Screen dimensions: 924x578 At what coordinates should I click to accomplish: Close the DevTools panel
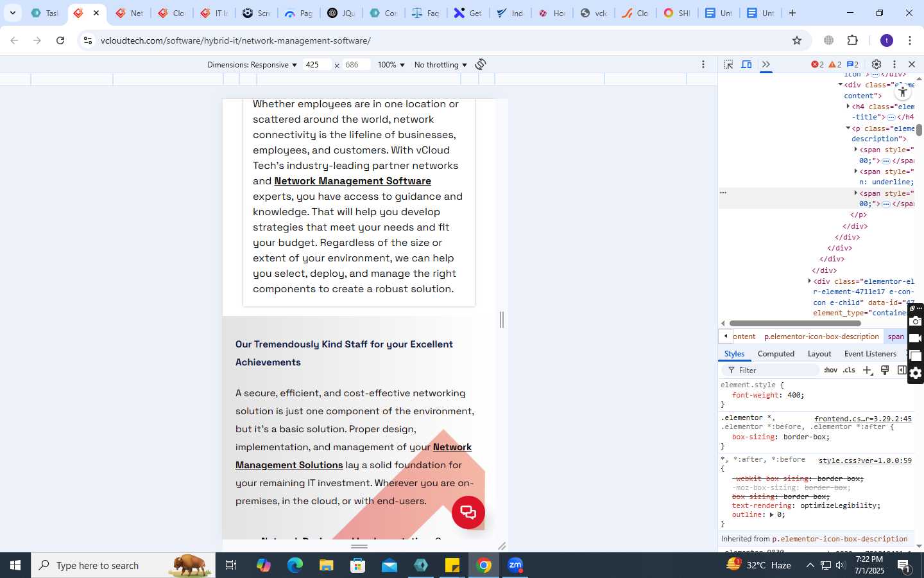[x=912, y=64]
